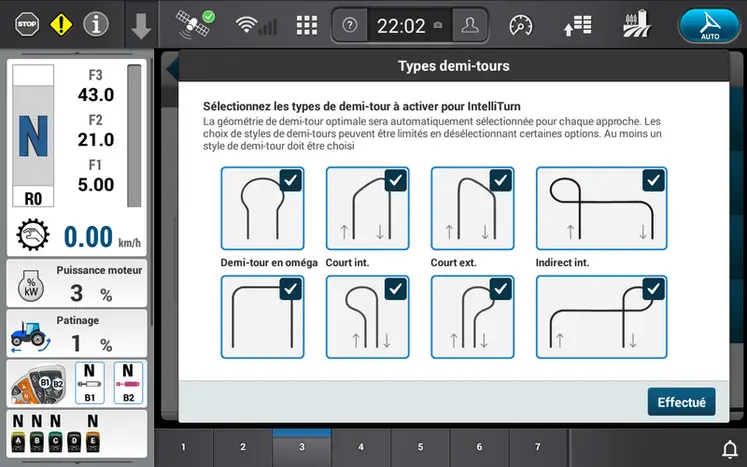The width and height of the screenshot is (747, 467).
Task: Engage the AUTO guidance button
Action: 710,26
